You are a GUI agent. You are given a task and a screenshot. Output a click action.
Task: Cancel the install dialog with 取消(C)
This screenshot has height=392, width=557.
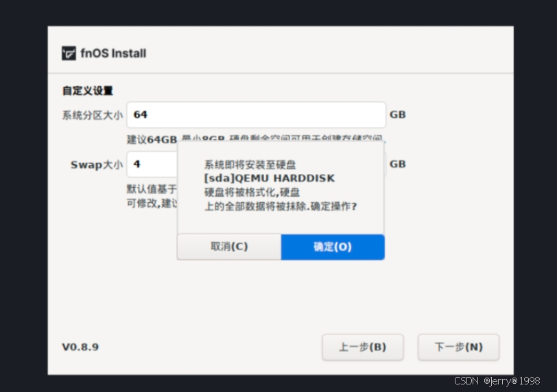[x=229, y=247]
